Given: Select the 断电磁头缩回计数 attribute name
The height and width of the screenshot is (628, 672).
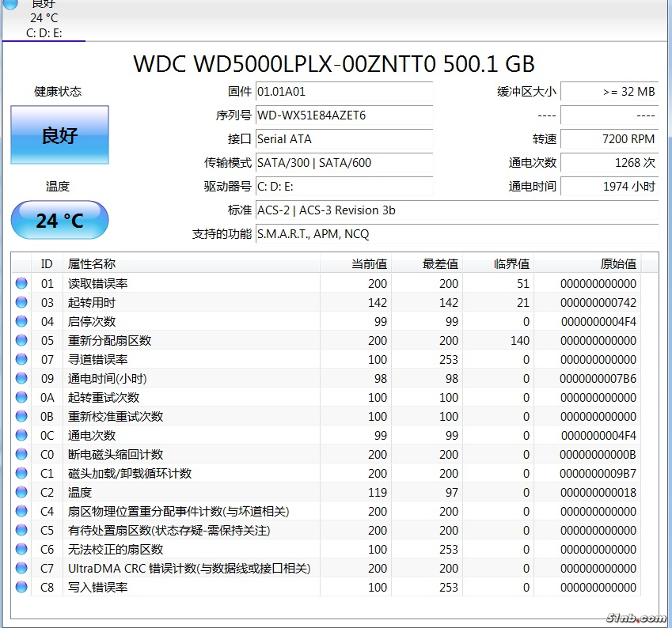Looking at the screenshot, I should [116, 455].
